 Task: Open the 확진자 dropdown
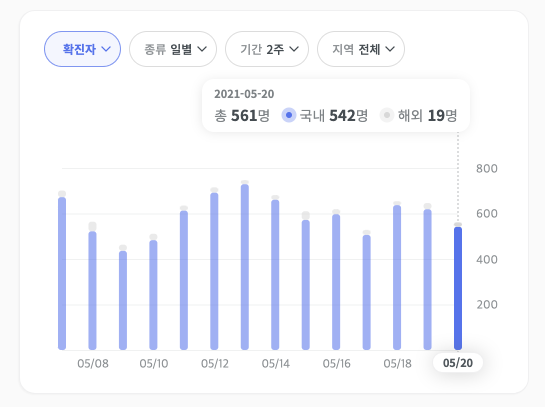(82, 49)
